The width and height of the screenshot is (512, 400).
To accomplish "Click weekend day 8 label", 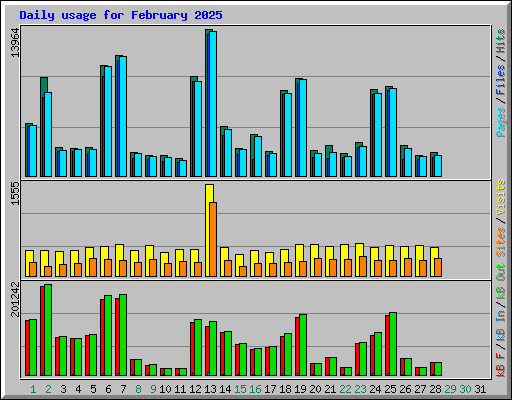I will (x=138, y=389).
